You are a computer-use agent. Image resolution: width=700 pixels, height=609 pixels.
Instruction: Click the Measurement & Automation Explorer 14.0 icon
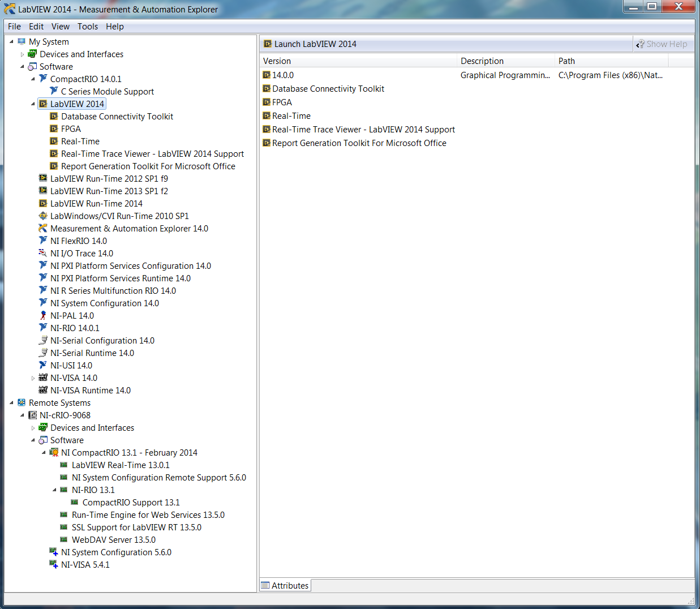[43, 228]
